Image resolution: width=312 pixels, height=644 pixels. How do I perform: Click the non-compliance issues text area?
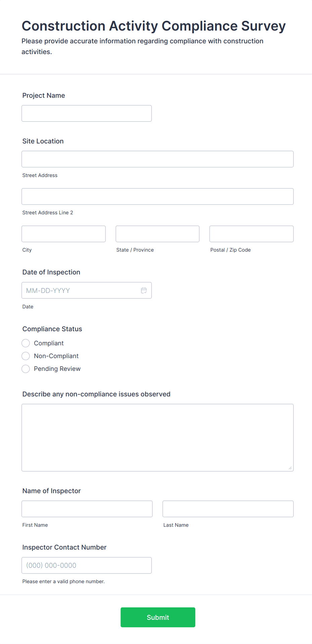coord(157,437)
